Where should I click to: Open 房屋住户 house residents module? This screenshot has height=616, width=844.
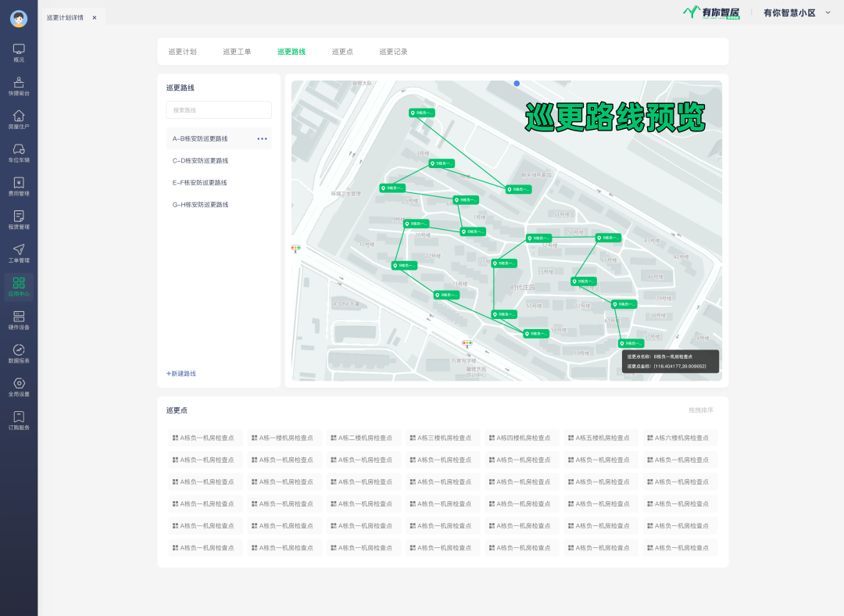(19, 117)
